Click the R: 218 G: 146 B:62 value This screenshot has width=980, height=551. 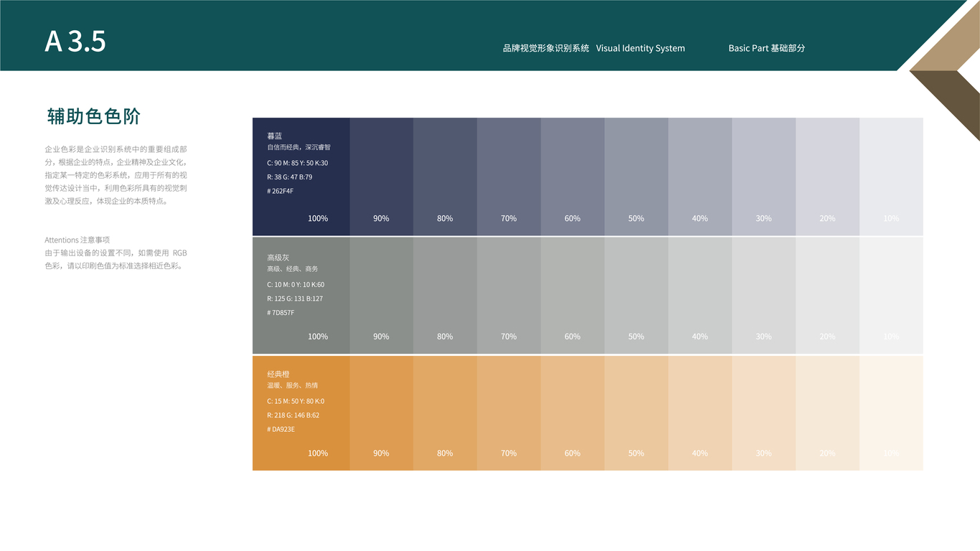(293, 415)
